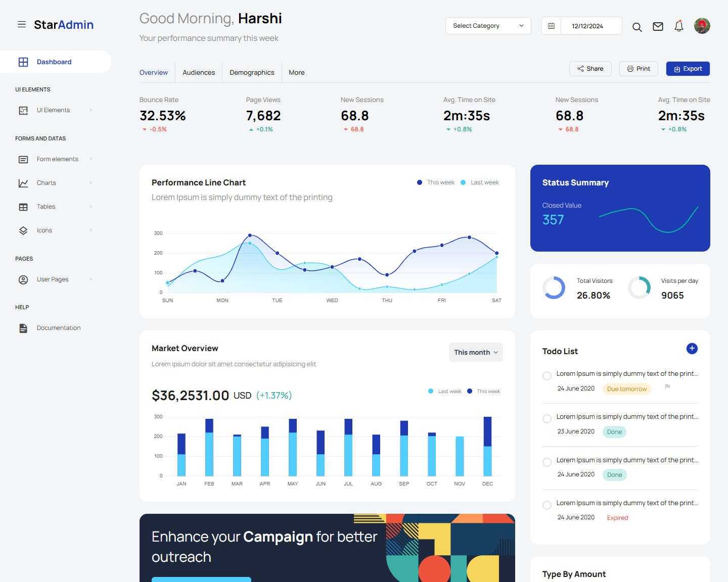The height and width of the screenshot is (582, 728).
Task: Open the search magnifier icon in header
Action: coord(637,27)
